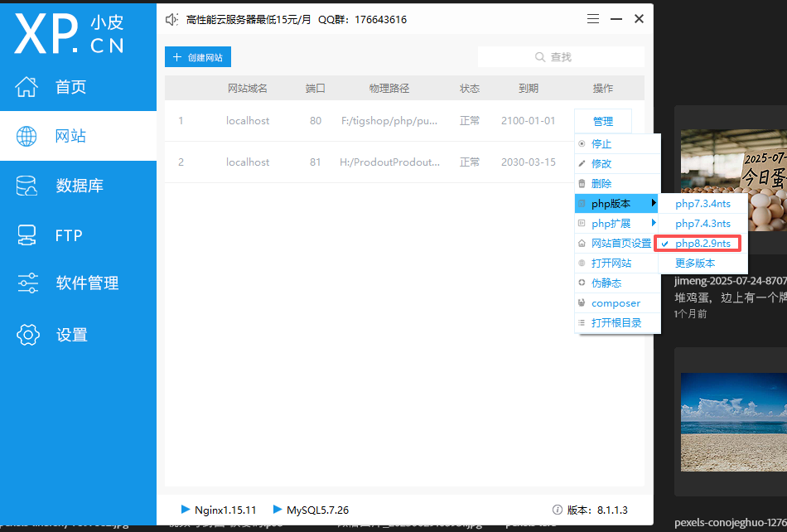Click the Nginx1.15.11 play icon
Image resolution: width=787 pixels, height=532 pixels.
pyautogui.click(x=185, y=509)
